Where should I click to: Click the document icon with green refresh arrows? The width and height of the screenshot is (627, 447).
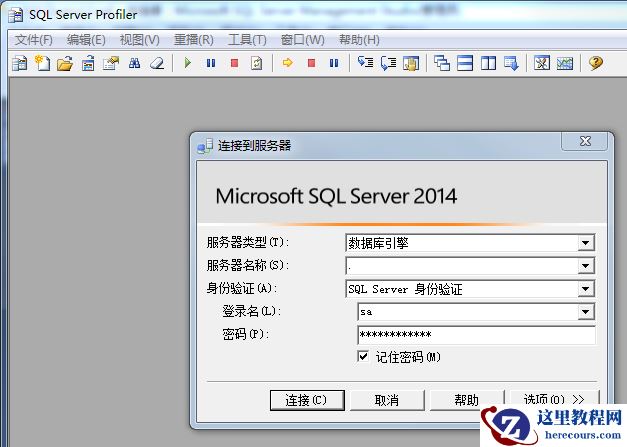(257, 63)
